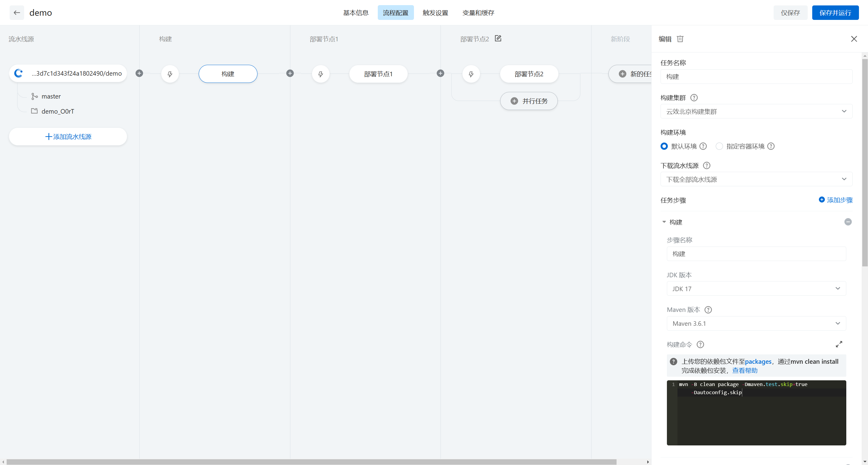Screen dimensions: 868x465
Task: Click inside the build command code editor
Action: pos(756,413)
